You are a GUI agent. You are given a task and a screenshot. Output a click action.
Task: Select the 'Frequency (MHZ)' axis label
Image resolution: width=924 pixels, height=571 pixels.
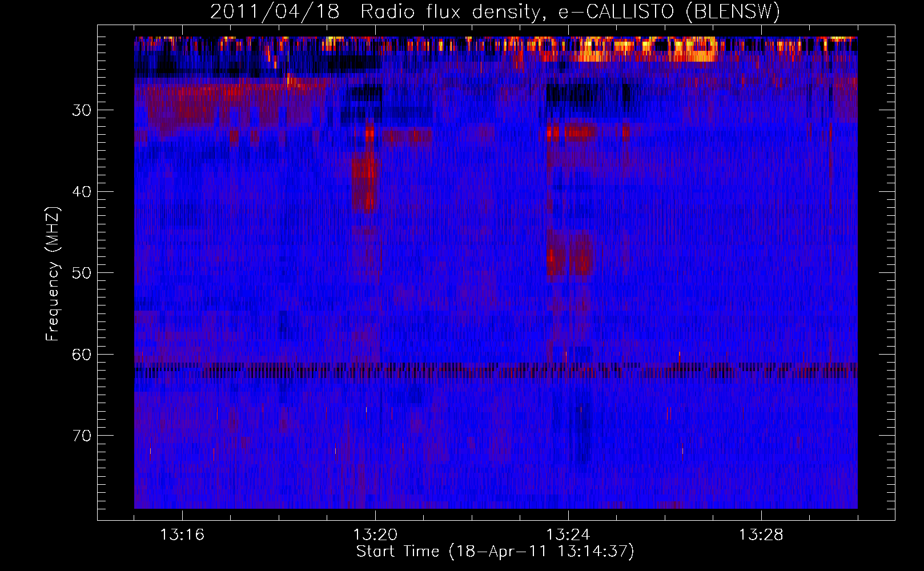[53, 274]
